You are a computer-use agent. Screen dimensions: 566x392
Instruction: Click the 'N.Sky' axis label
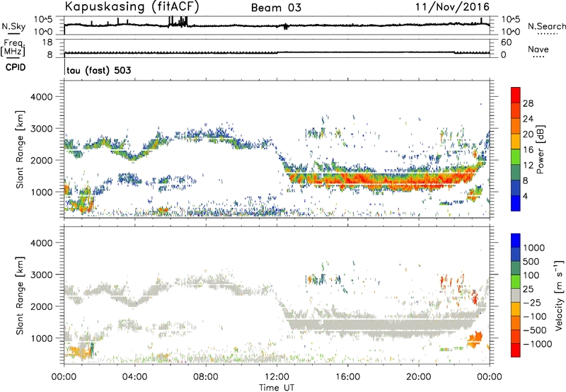click(13, 26)
